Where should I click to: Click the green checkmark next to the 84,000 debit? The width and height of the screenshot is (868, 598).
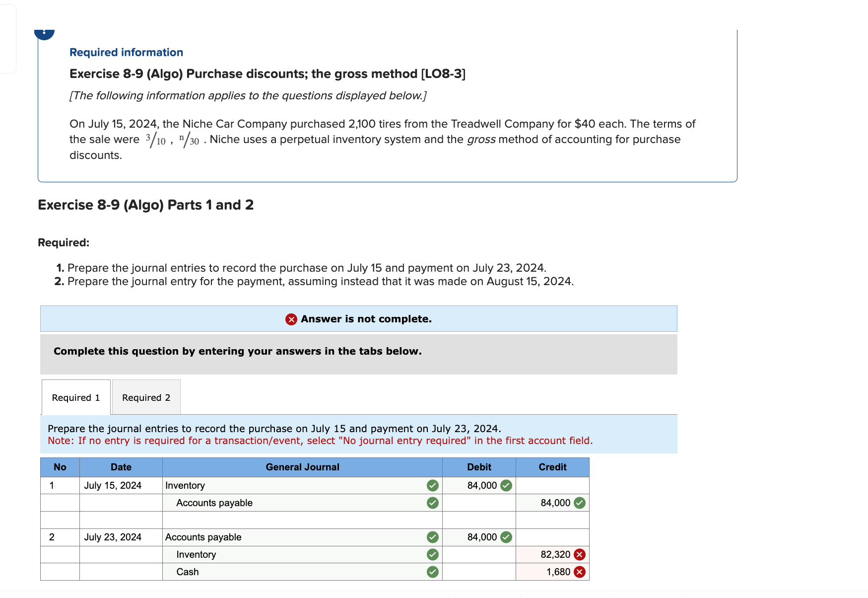507,485
